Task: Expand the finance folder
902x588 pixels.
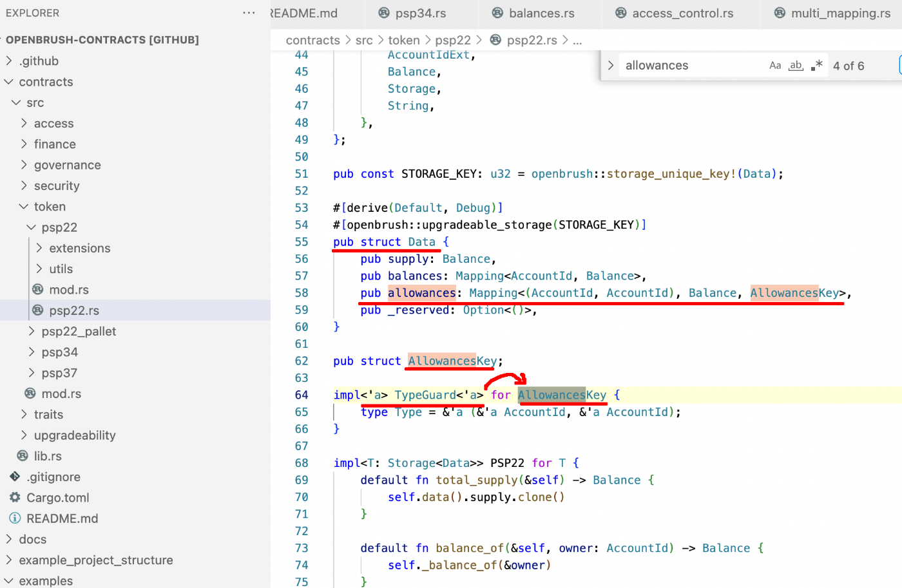Action: pyautogui.click(x=24, y=144)
